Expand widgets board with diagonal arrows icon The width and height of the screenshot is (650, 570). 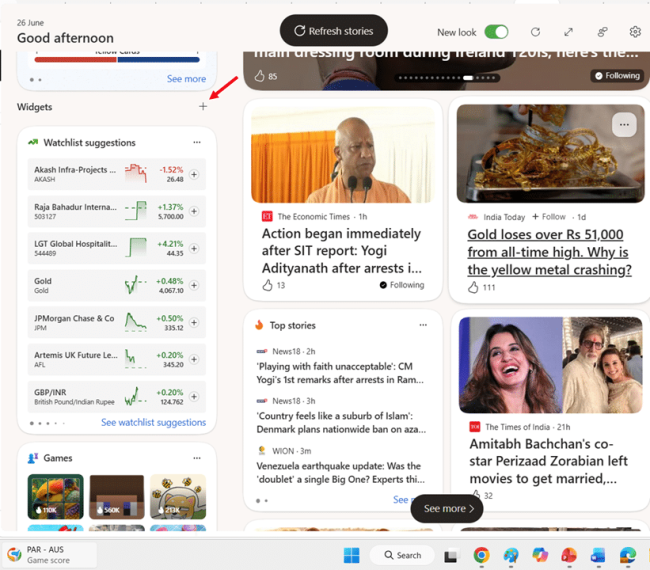568,32
